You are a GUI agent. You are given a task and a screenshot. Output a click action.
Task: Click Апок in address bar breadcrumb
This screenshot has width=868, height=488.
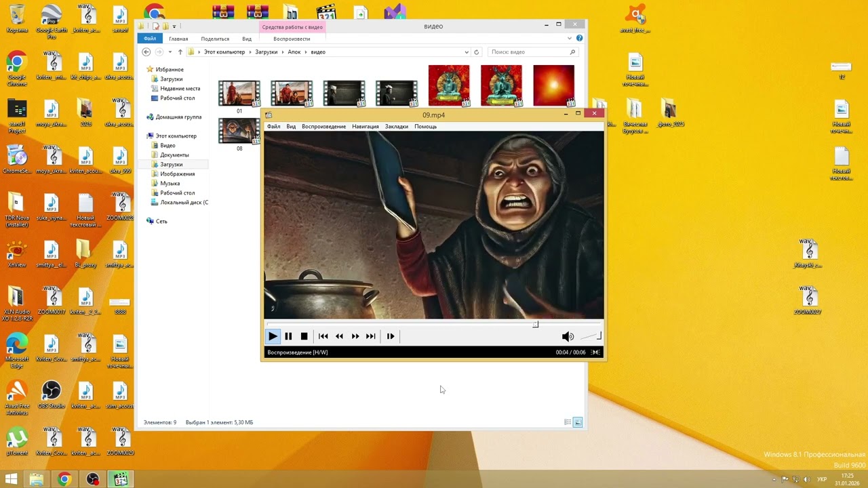(294, 52)
